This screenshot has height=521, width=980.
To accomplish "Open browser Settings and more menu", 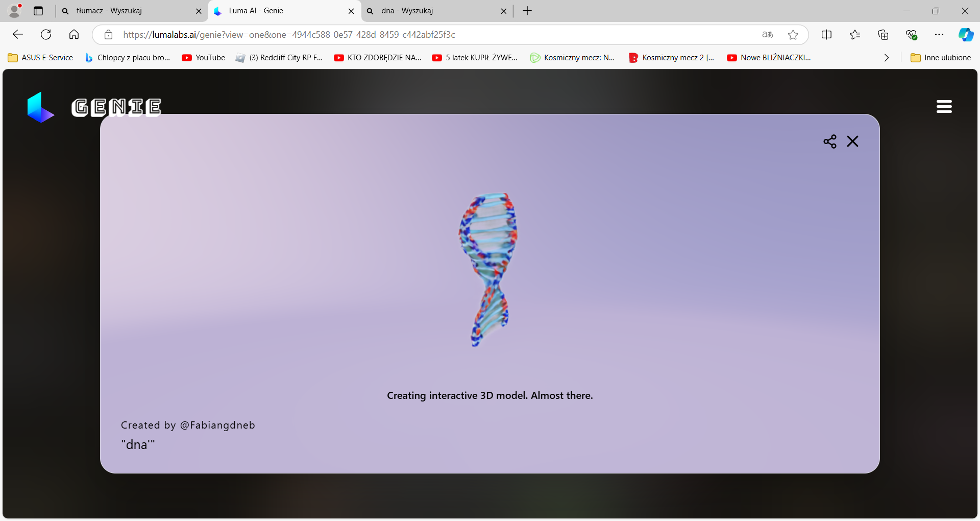I will click(x=939, y=35).
